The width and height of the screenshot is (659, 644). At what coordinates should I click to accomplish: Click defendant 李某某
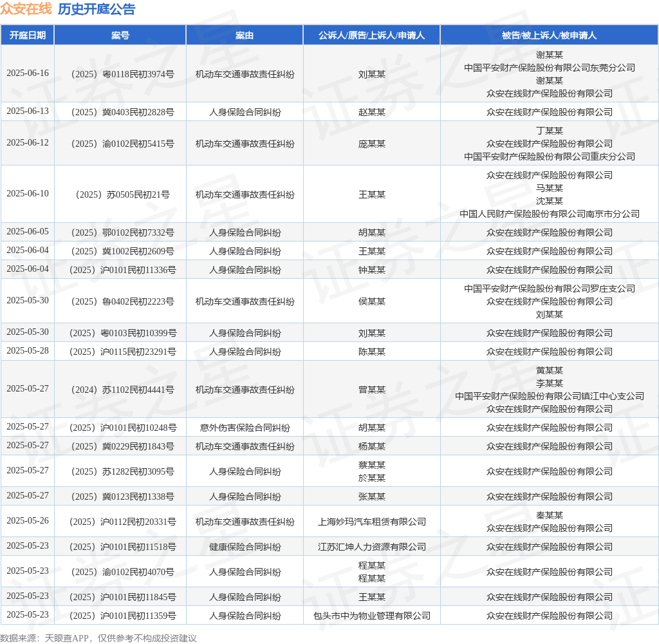click(x=550, y=383)
